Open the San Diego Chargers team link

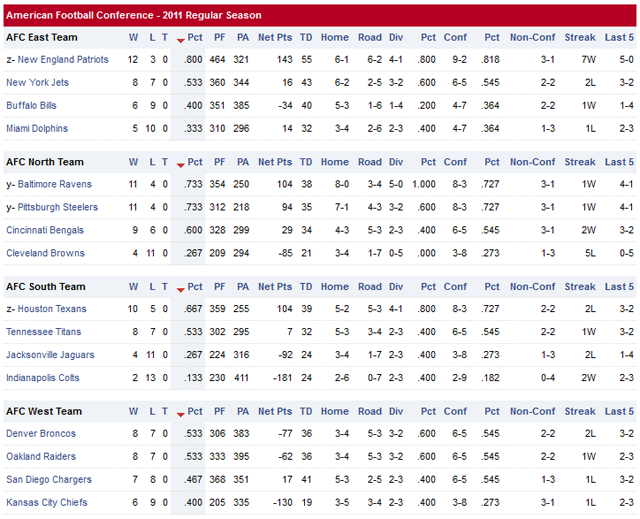[49, 479]
